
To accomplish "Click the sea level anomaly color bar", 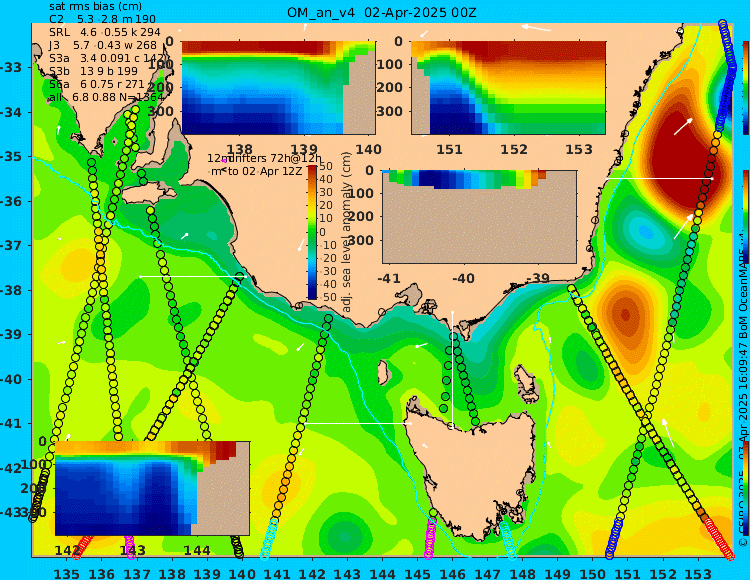I will [312, 232].
